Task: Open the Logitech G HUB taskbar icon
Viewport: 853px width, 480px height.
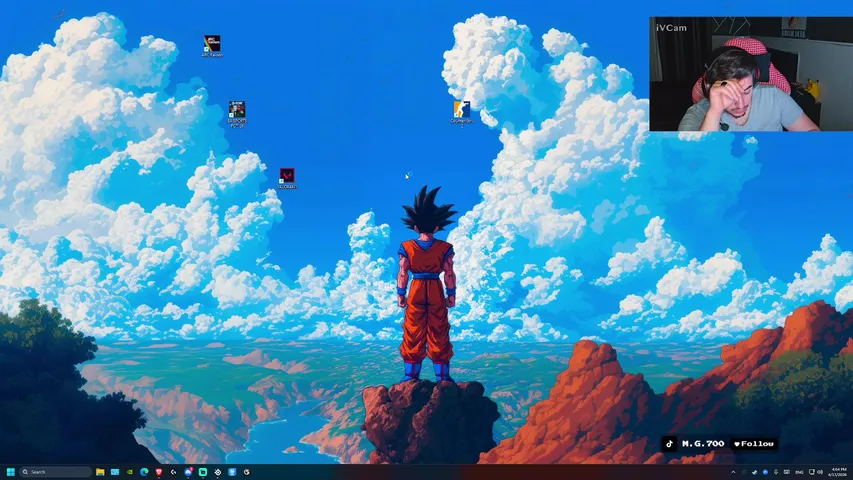Action: pos(174,472)
